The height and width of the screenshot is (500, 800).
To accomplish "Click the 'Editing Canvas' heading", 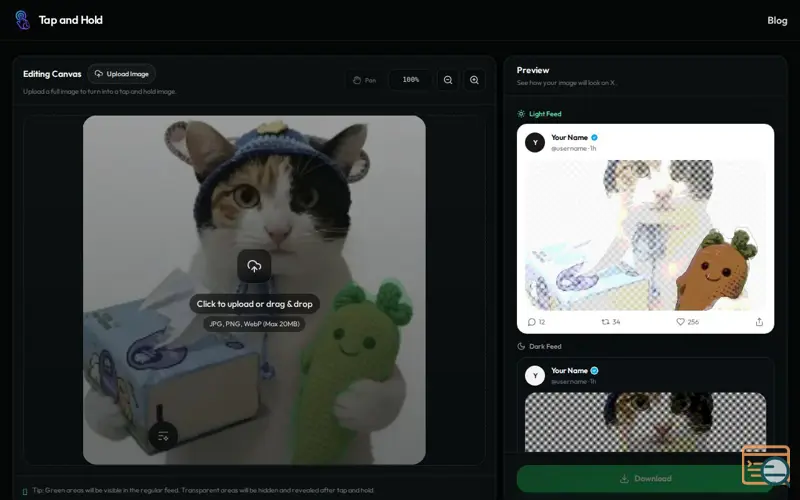I will pyautogui.click(x=52, y=74).
